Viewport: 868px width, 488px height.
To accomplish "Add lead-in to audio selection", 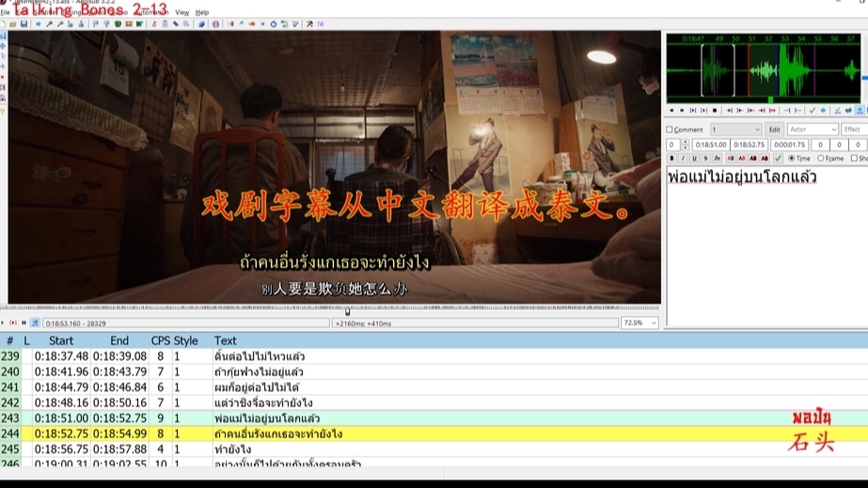I will tap(786, 110).
